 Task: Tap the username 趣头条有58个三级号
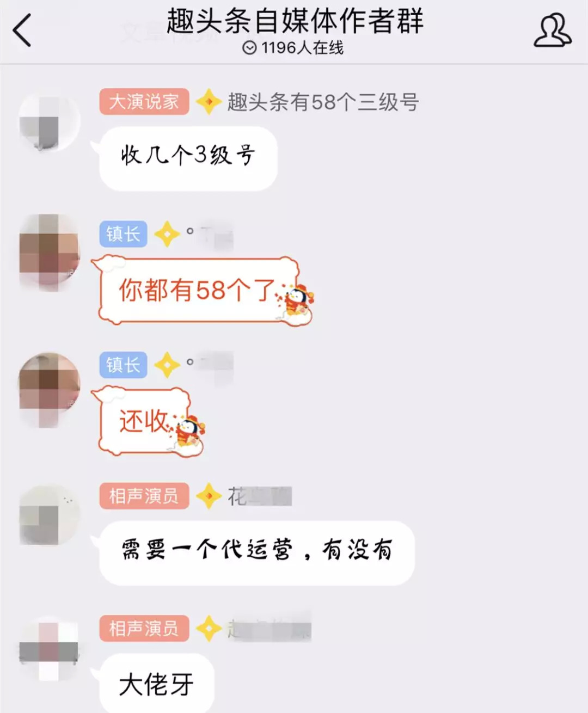click(323, 102)
